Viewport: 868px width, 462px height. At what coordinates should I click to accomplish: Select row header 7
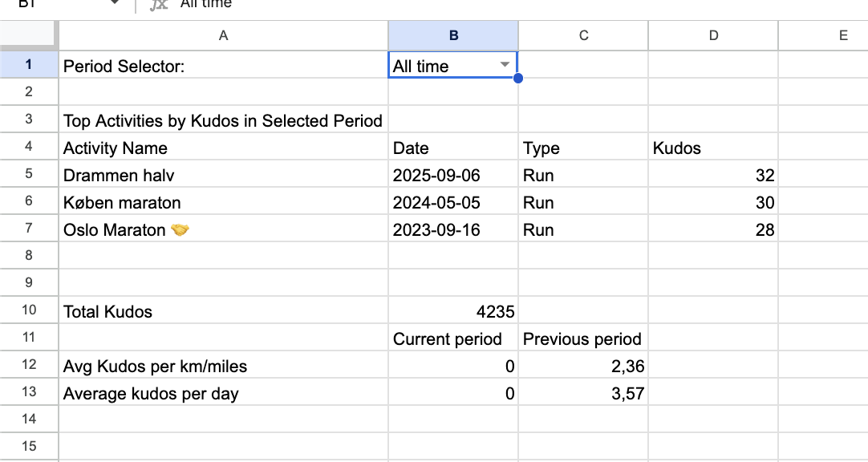[29, 229]
